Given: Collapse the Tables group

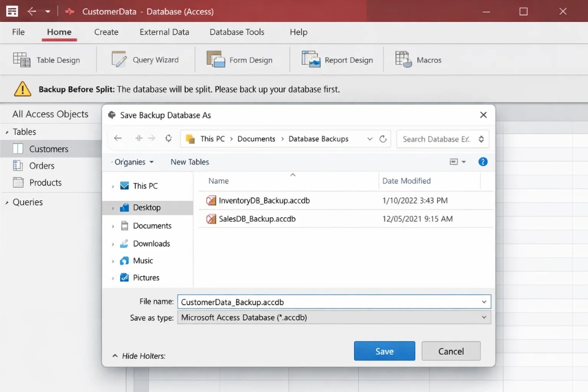Looking at the screenshot, I should [7, 131].
